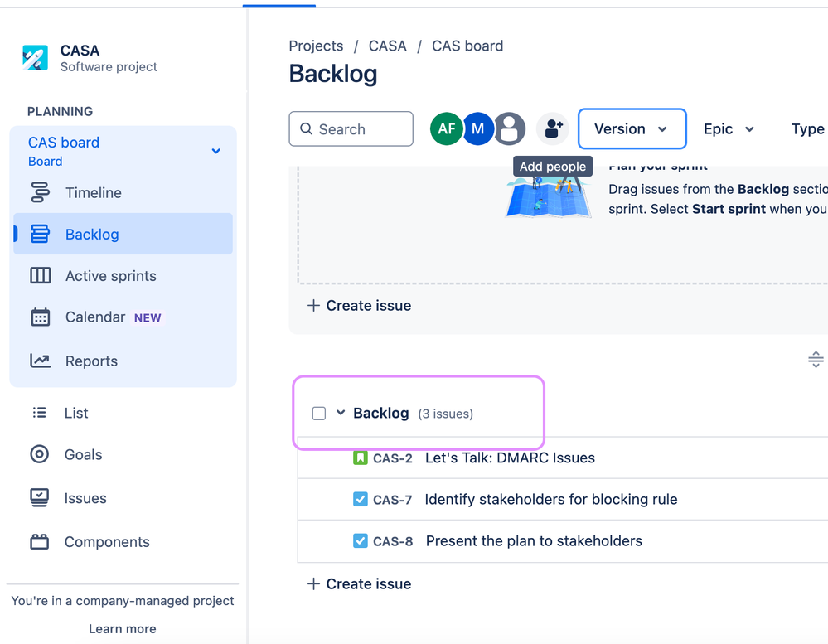Tick the Backlog select-all checkbox
Screen dimensions: 828x644
click(319, 414)
